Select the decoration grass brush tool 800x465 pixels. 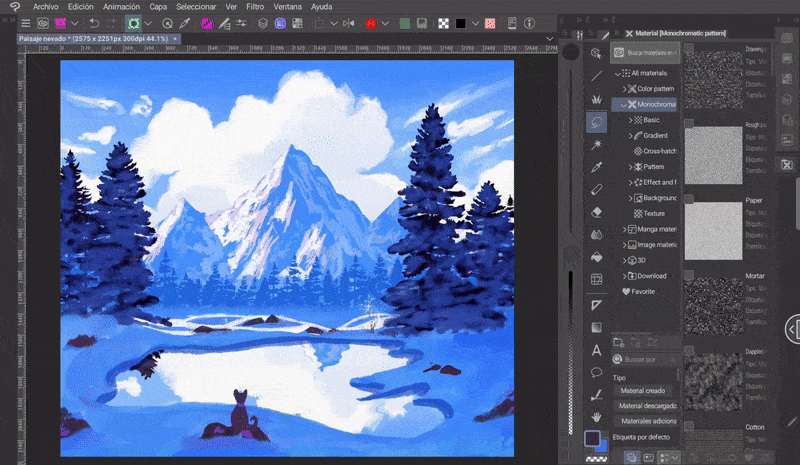pos(596,99)
